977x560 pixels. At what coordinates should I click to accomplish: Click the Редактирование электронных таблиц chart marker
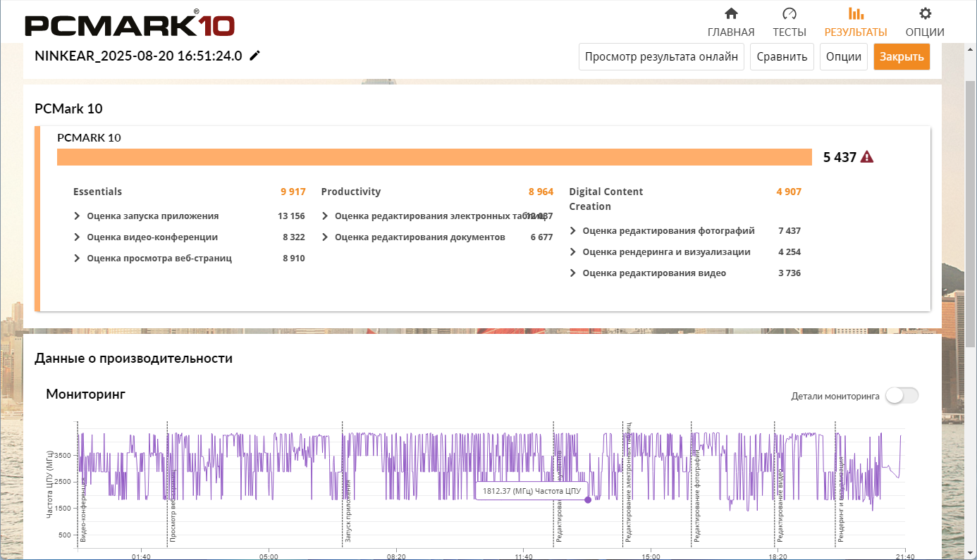628,483
